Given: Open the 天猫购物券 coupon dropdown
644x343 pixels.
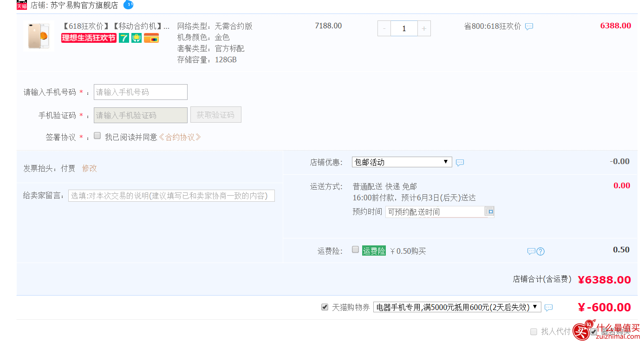Looking at the screenshot, I should pyautogui.click(x=457, y=307).
